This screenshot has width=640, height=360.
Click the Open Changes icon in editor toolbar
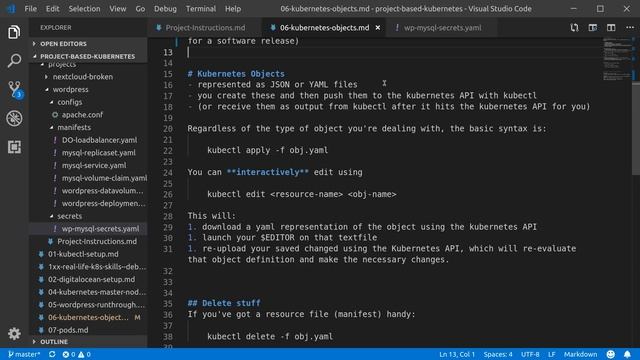click(574, 27)
